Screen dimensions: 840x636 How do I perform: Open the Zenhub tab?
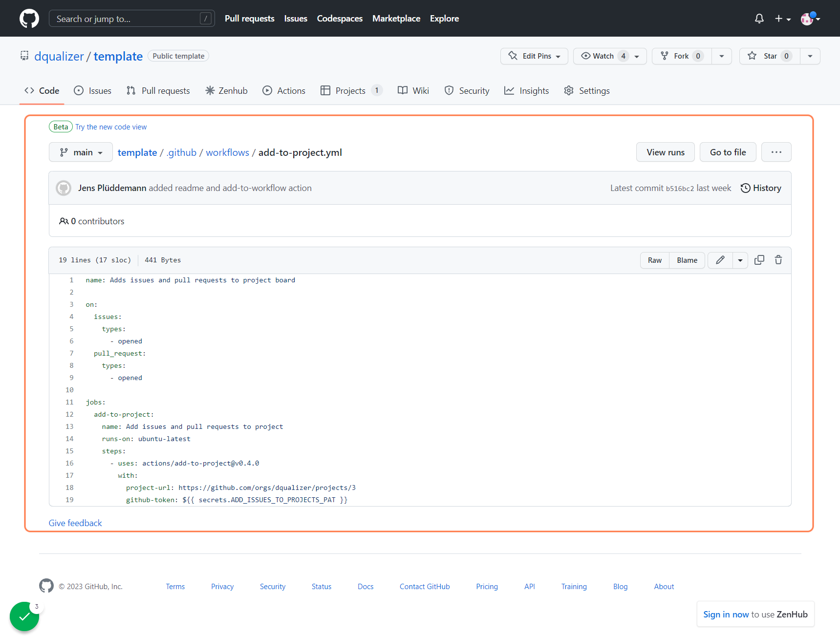226,91
